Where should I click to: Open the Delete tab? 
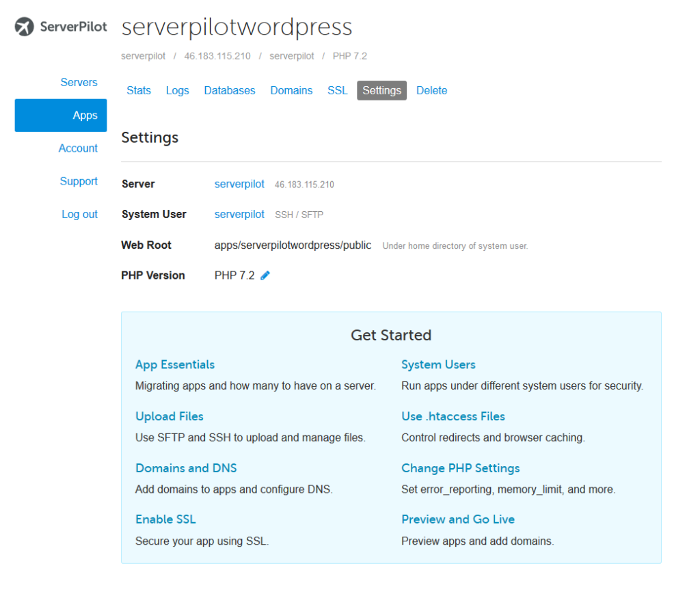click(431, 91)
